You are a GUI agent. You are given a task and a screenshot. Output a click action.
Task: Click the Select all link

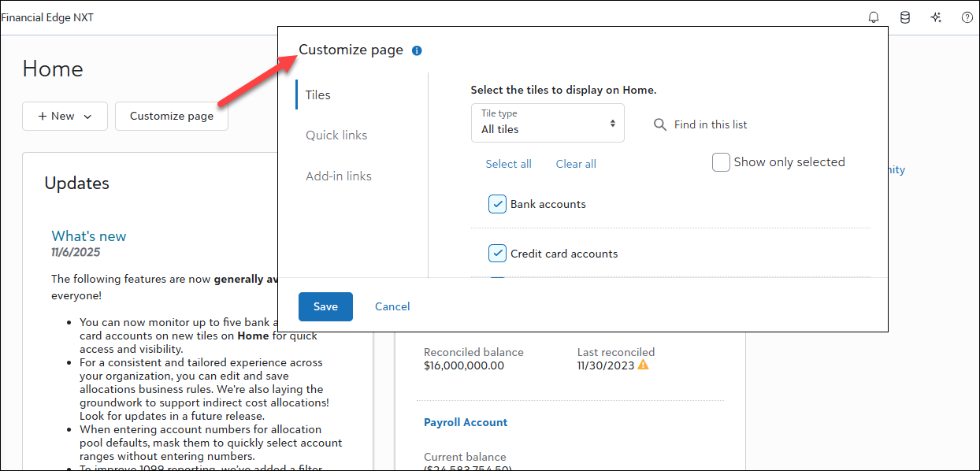point(508,164)
